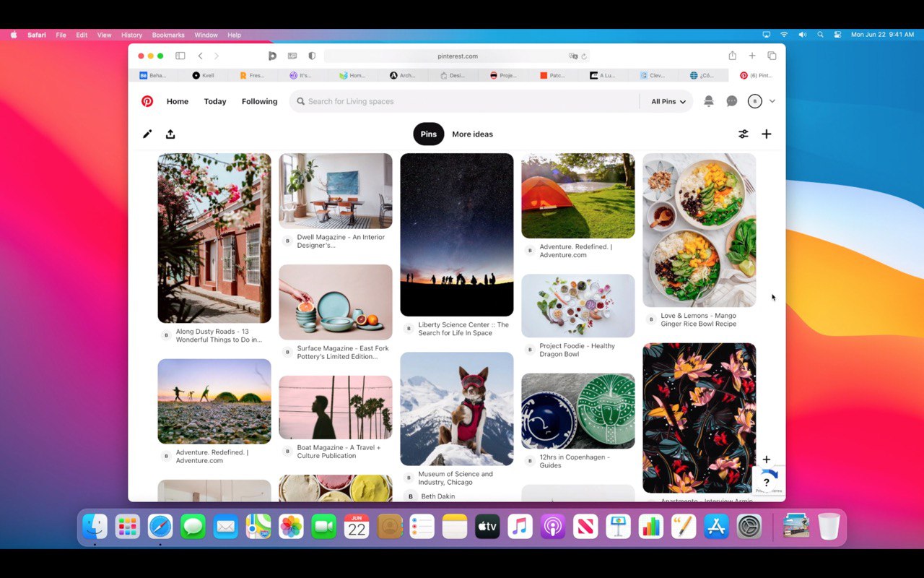The width and height of the screenshot is (924, 578).
Task: Click the privacy report shield icon
Action: click(x=312, y=56)
